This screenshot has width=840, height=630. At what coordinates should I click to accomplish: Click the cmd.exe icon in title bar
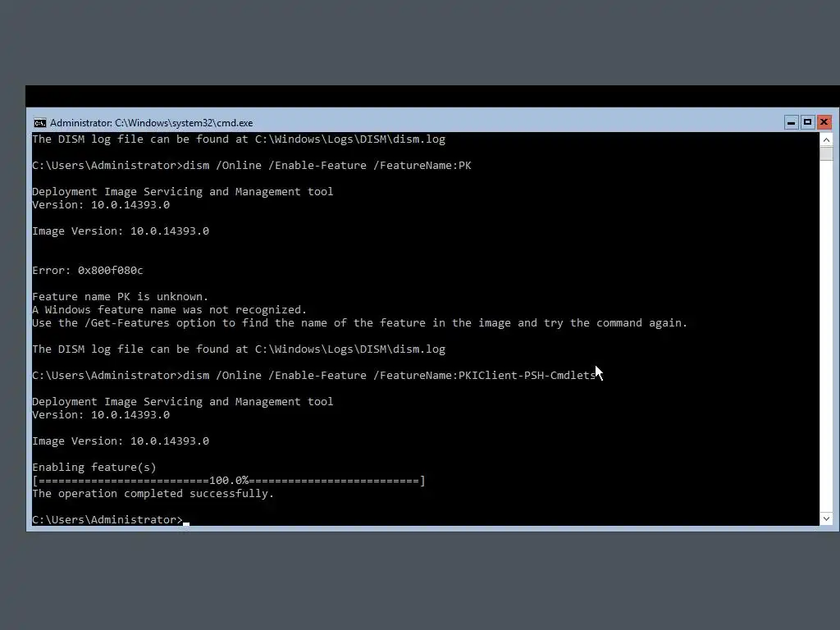click(x=39, y=123)
